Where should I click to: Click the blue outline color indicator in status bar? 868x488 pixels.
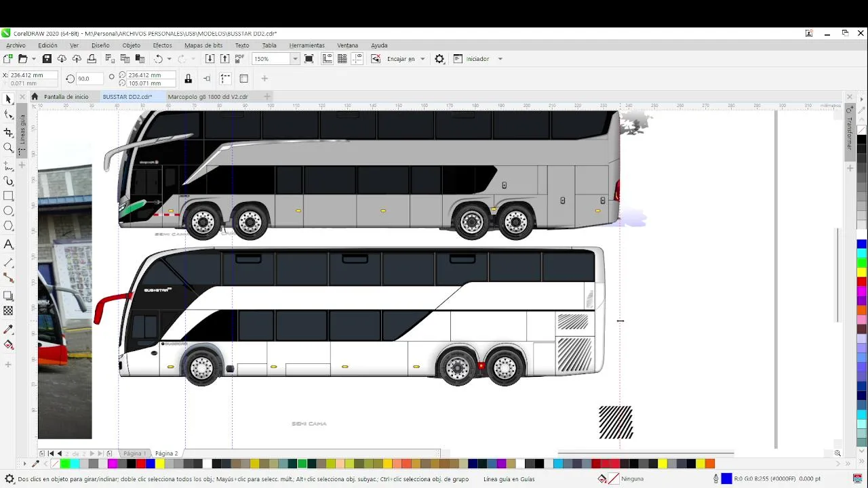[x=726, y=479]
